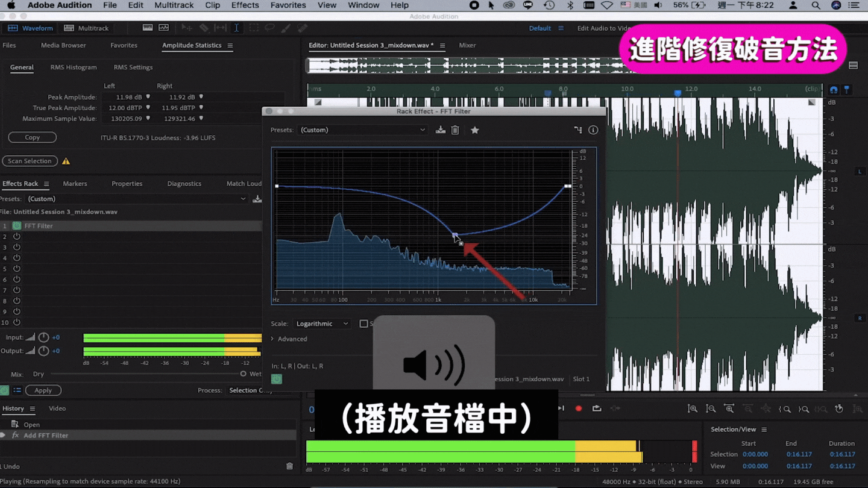This screenshot has height=488, width=868.
Task: Toggle Effects Rack main power button
Action: click(x=4, y=390)
